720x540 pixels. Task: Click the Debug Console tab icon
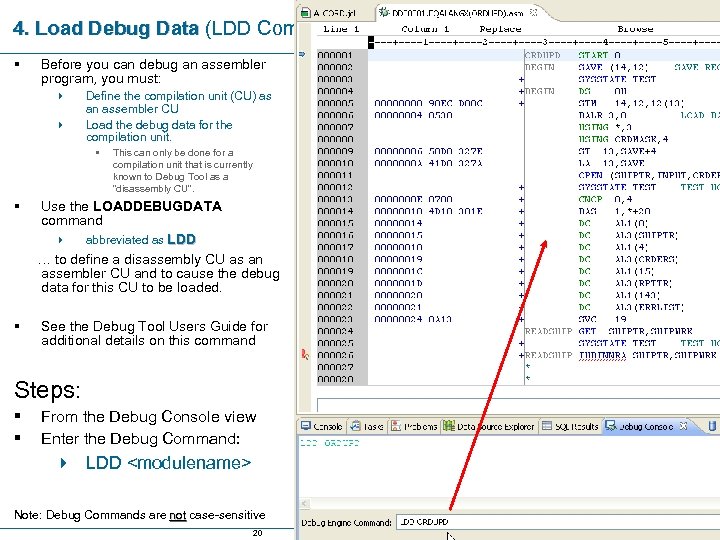pyautogui.click(x=611, y=426)
